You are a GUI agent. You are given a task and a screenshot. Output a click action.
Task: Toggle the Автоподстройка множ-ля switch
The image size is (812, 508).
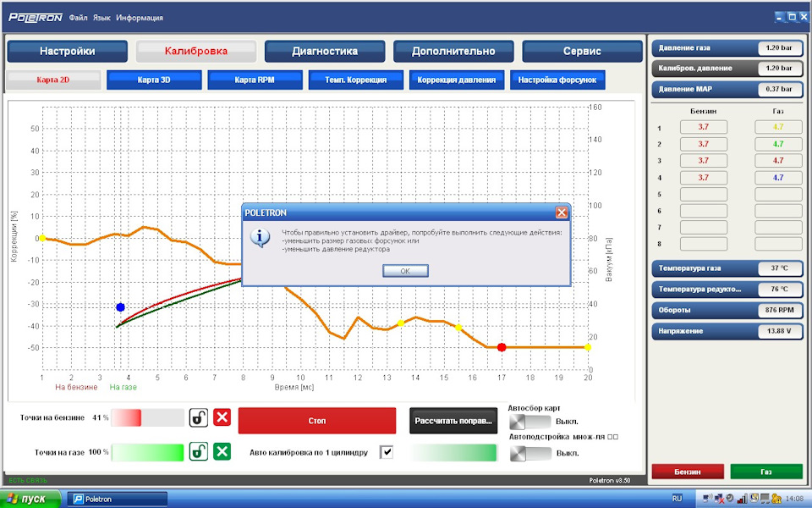[529, 453]
